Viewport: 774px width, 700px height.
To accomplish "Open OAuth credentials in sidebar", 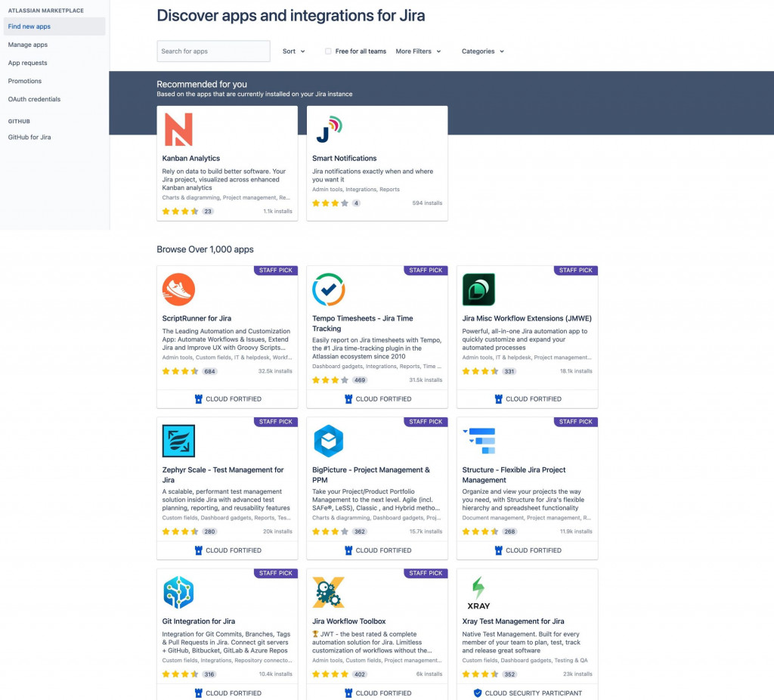I will (x=54, y=99).
